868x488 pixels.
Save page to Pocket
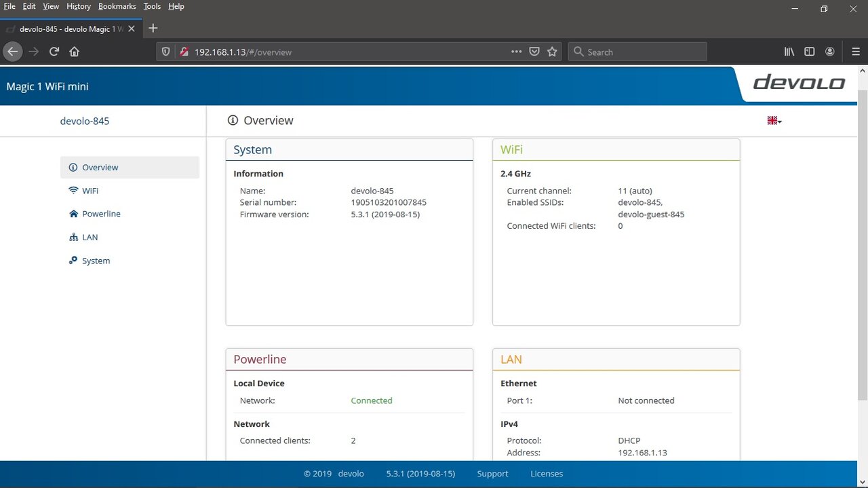coord(534,52)
